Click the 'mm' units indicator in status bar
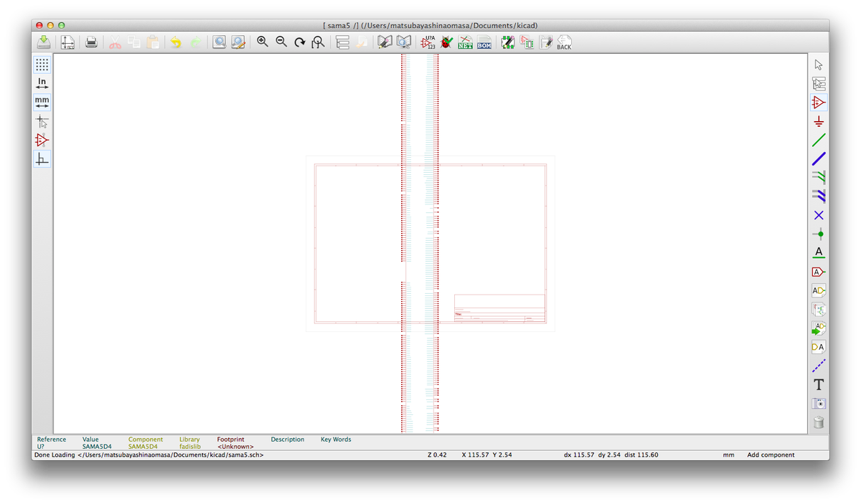 [x=728, y=455]
